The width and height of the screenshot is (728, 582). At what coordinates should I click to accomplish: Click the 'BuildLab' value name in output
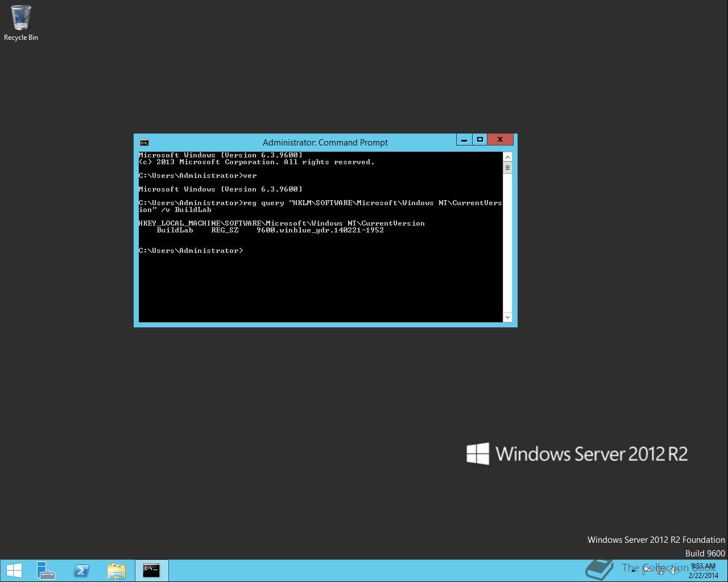click(x=175, y=230)
